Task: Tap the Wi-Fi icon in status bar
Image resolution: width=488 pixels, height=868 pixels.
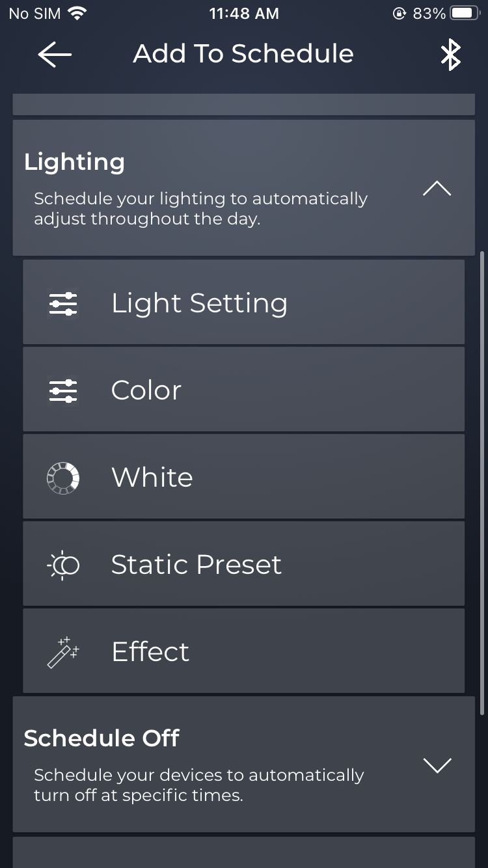Action: 77,13
